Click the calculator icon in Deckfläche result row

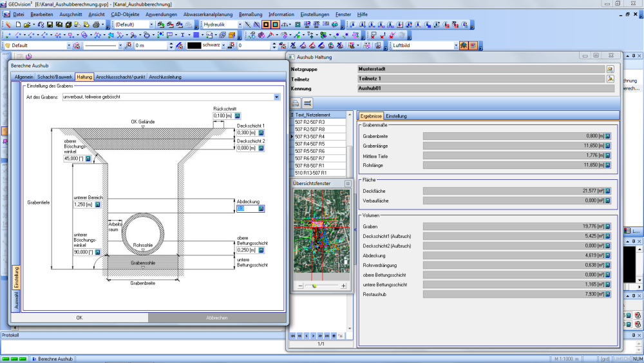coord(608,191)
